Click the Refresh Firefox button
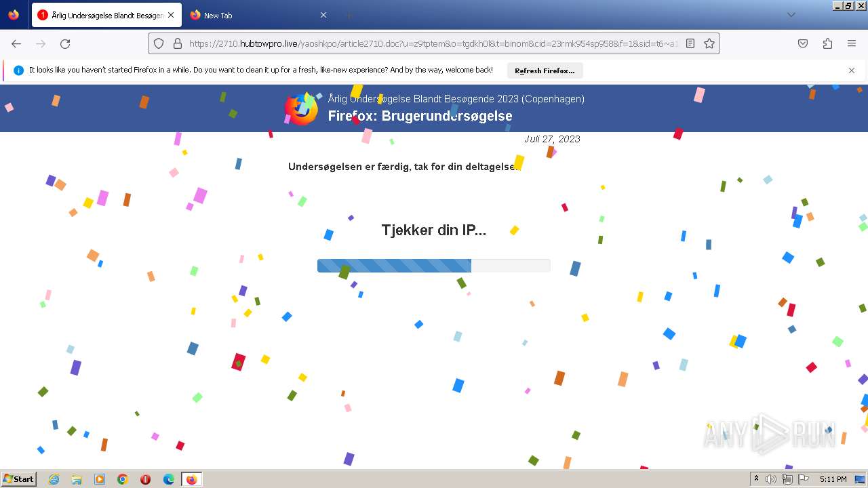Viewport: 868px width, 488px height. coord(545,70)
